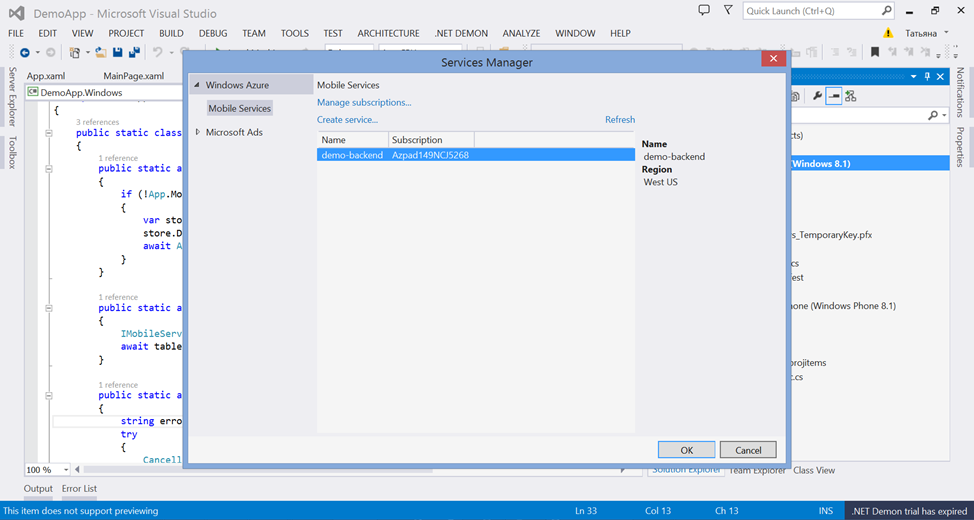974x520 pixels.
Task: Click the View Class Diagram icon
Action: tap(850, 96)
